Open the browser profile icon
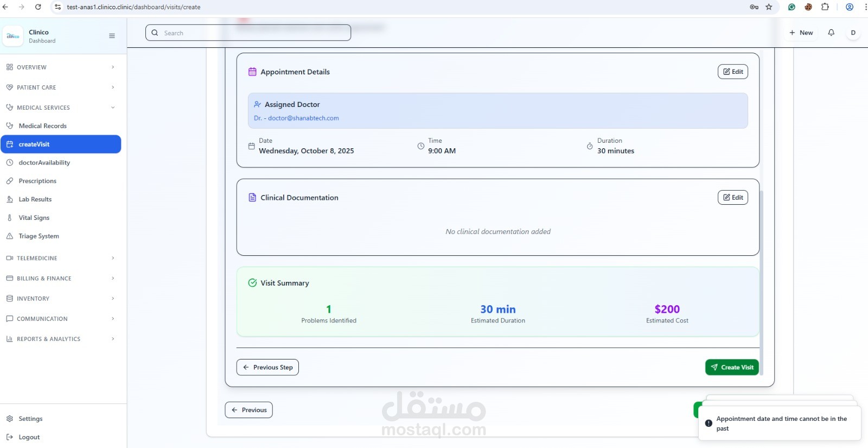 [850, 7]
